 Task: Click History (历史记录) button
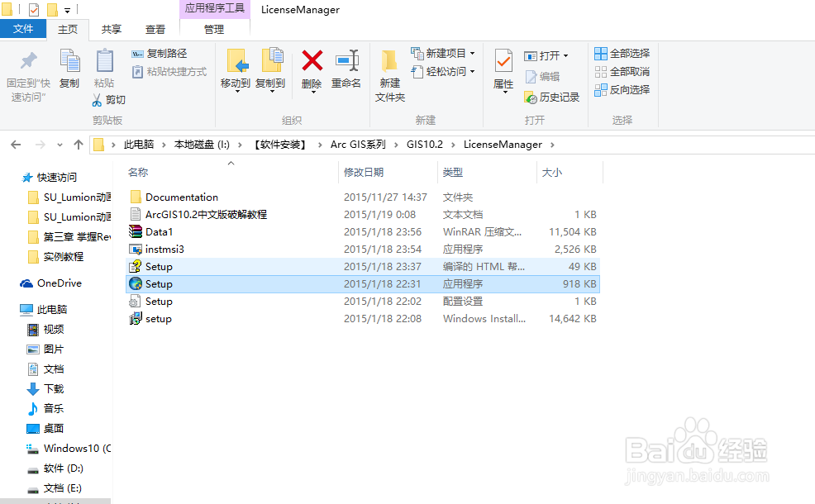pyautogui.click(x=551, y=97)
